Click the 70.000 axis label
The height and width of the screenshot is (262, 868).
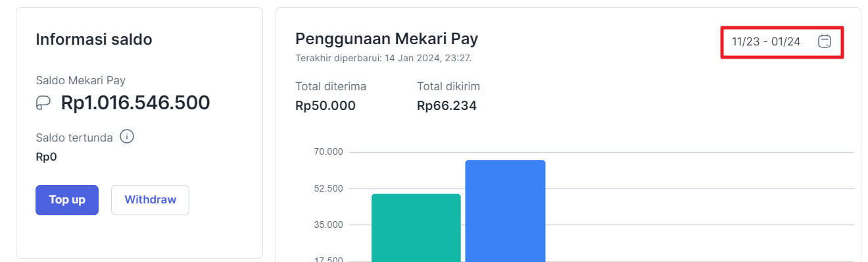click(329, 152)
